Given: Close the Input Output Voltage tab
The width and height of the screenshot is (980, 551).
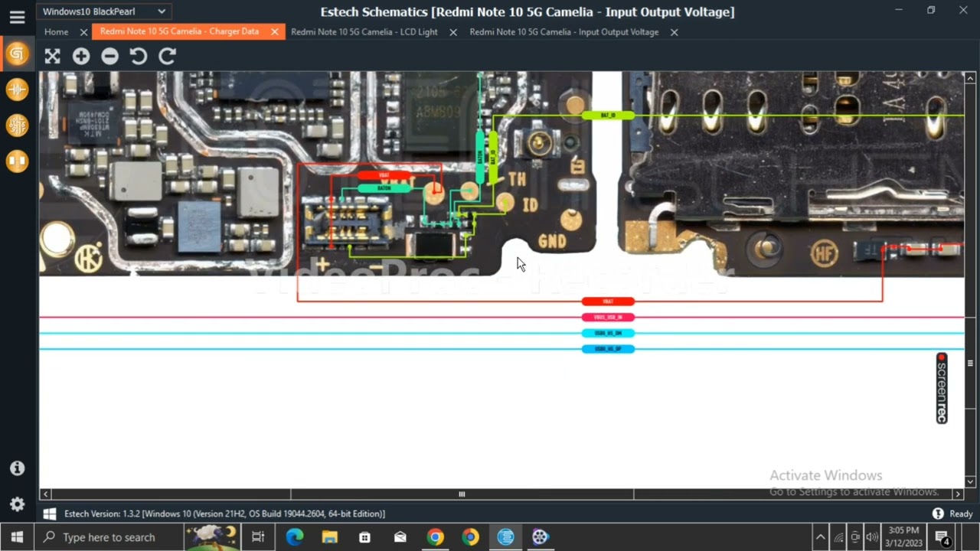Looking at the screenshot, I should tap(674, 32).
